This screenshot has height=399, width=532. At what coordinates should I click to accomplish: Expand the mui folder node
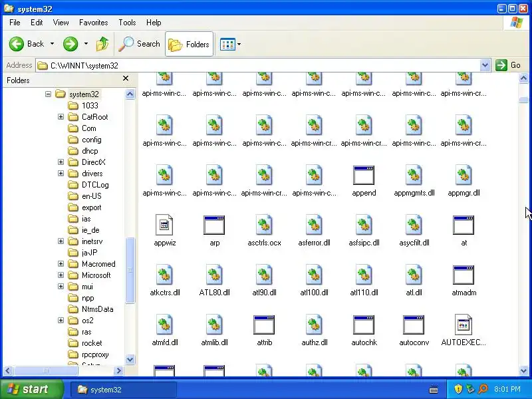pyautogui.click(x=61, y=287)
